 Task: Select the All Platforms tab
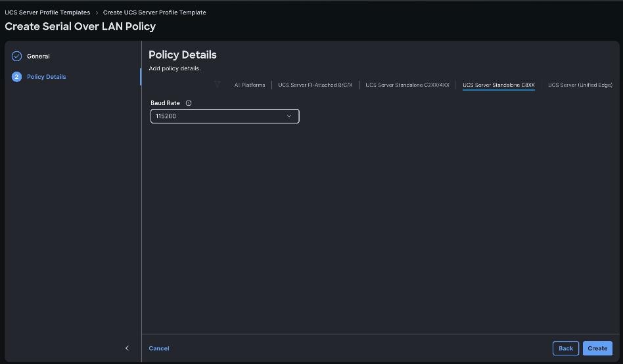250,85
